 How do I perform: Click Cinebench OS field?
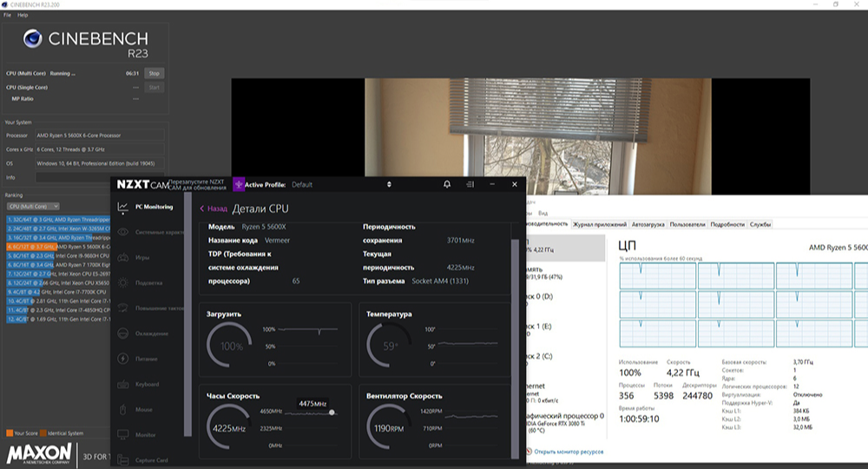(x=100, y=163)
